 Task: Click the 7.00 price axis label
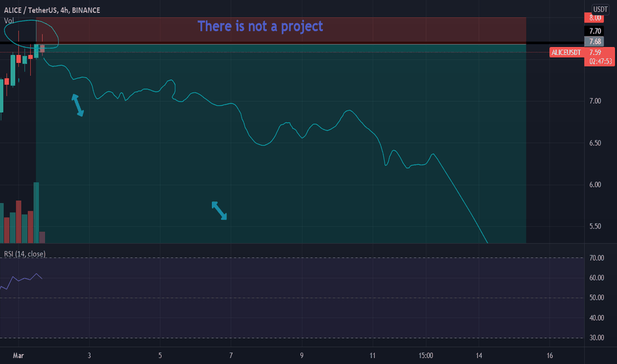(595, 101)
